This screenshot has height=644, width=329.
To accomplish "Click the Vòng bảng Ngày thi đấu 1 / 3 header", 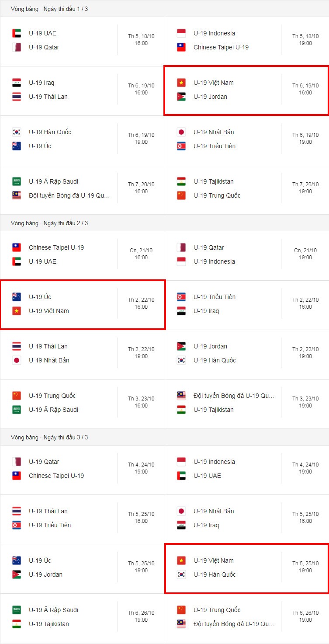I will pos(49,9).
